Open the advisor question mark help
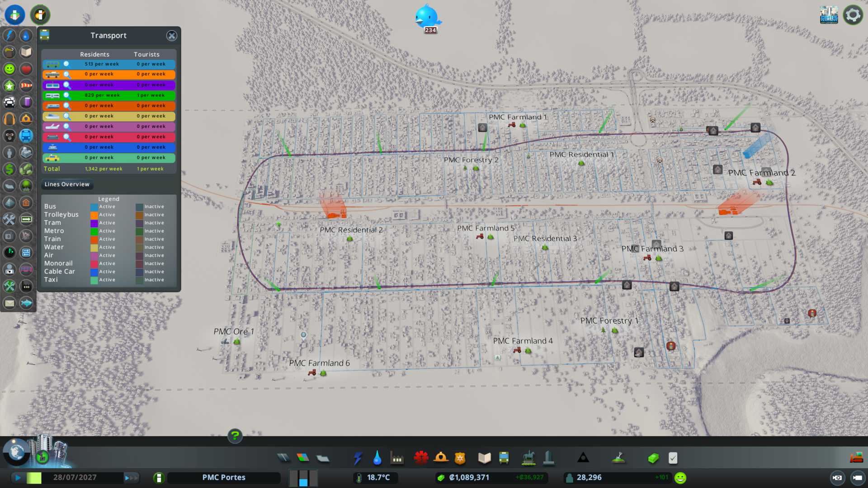This screenshot has height=488, width=868. pyautogui.click(x=235, y=436)
